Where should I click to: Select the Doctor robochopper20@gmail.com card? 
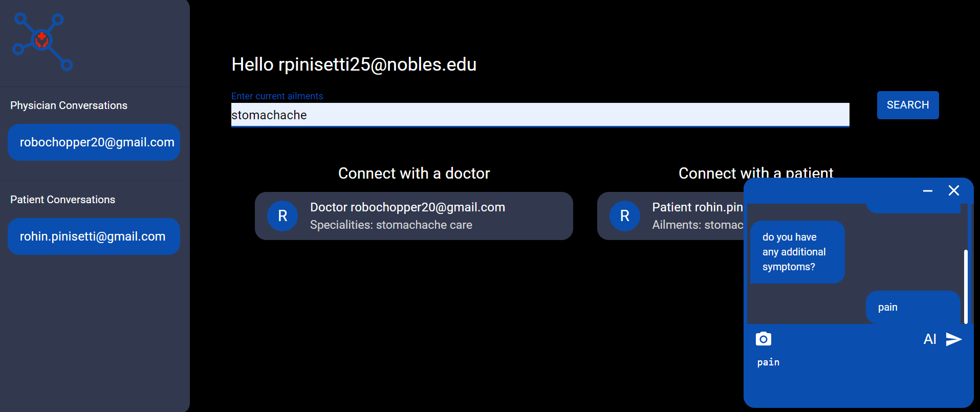(413, 216)
